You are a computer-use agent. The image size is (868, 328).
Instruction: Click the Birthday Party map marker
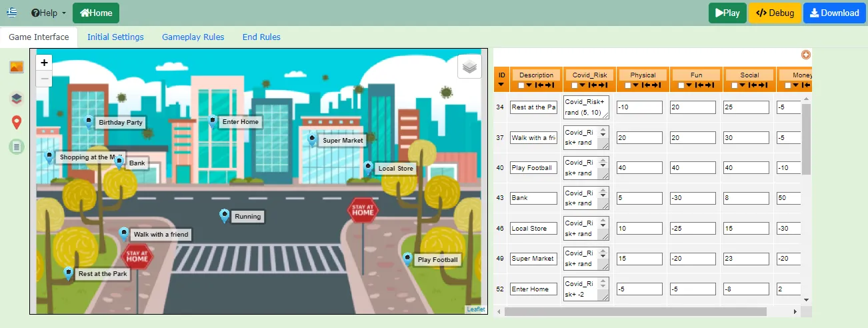click(89, 122)
